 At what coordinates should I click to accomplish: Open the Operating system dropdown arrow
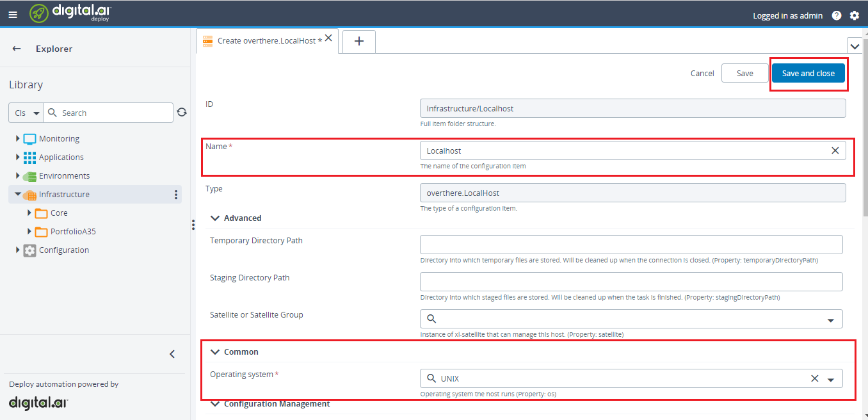831,379
